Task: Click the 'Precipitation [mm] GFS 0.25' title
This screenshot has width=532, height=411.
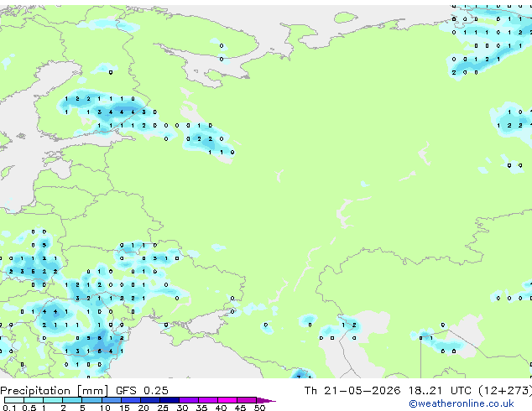Action: (84, 391)
